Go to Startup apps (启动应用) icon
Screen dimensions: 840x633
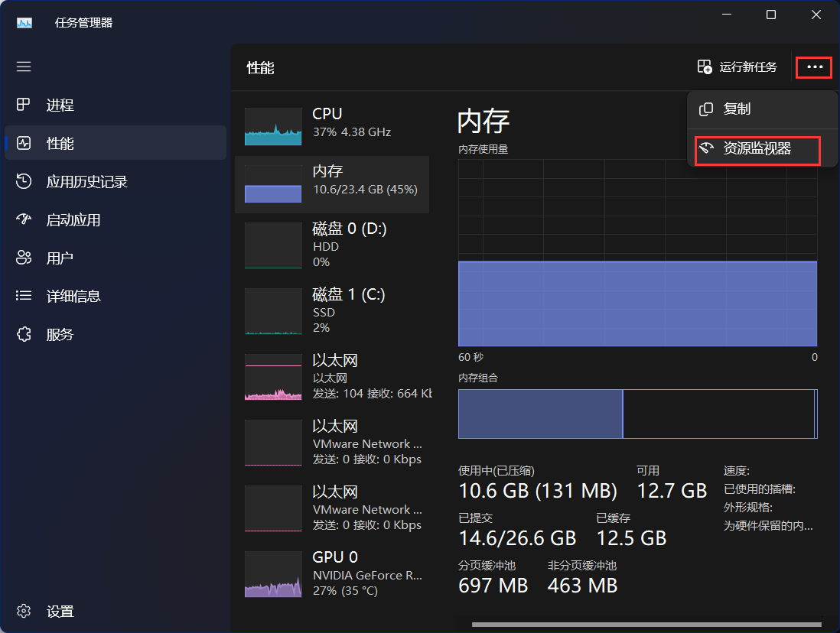[24, 219]
